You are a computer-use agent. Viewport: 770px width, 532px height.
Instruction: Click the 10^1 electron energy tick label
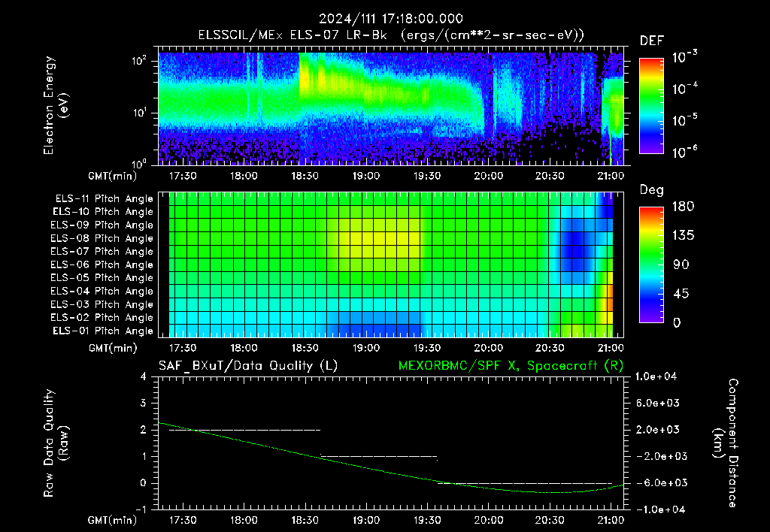(139, 113)
